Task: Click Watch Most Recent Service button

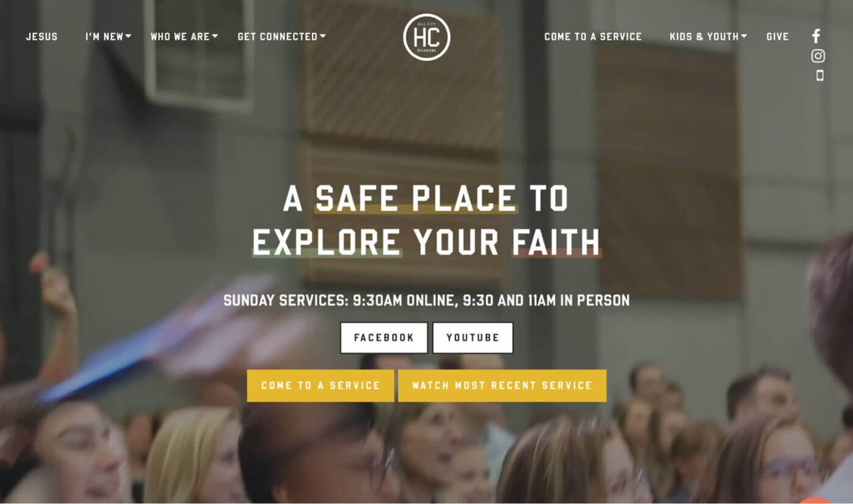Action: pos(502,385)
